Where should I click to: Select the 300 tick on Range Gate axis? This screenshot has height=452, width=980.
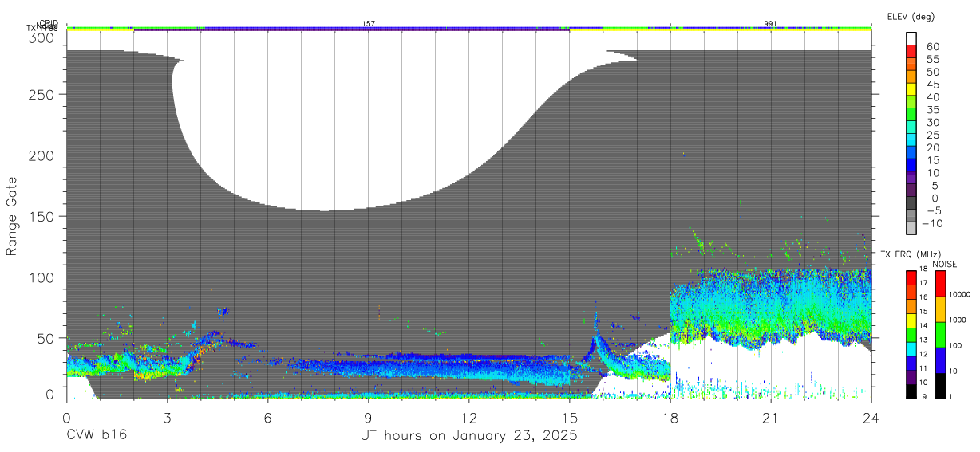(41, 37)
